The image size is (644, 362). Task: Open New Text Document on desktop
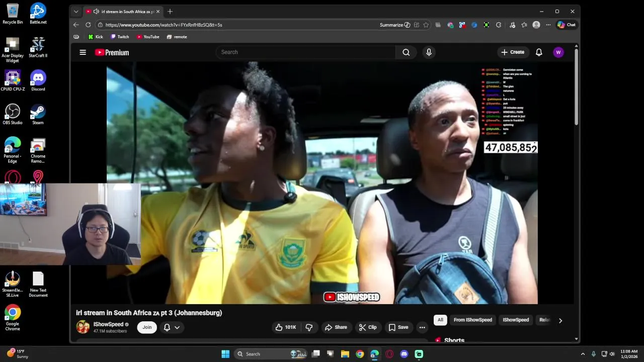38,285
